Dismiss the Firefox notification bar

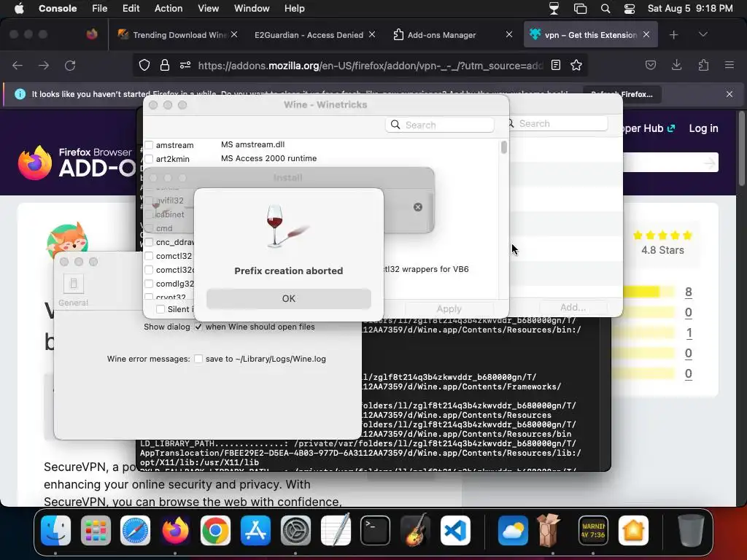tap(729, 94)
